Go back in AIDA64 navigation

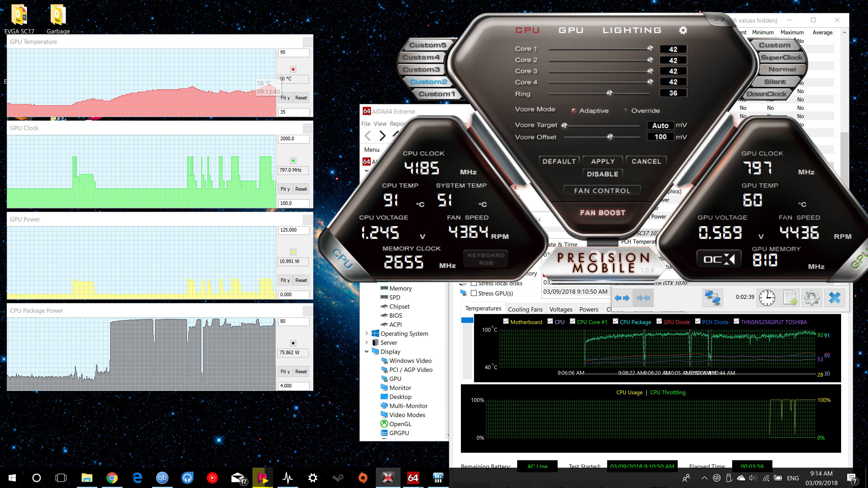tap(368, 136)
